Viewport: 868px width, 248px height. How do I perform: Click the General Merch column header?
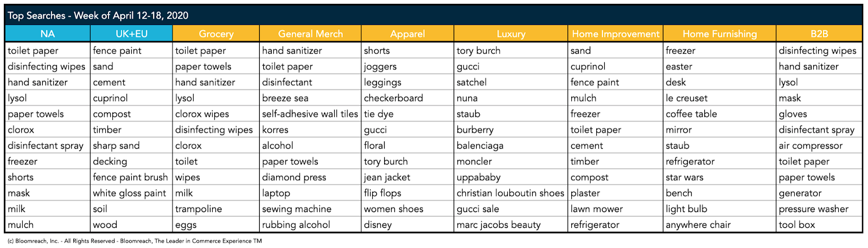pos(310,34)
